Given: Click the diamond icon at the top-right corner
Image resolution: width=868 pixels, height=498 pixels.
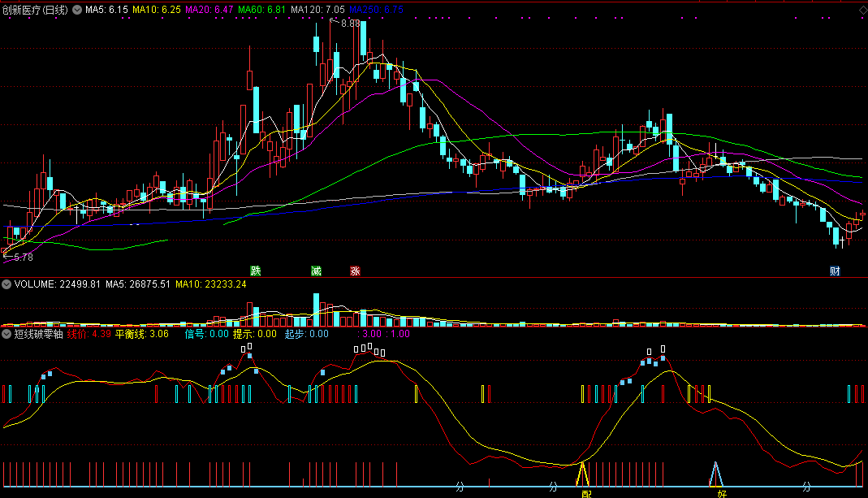Looking at the screenshot, I should click(862, 11).
